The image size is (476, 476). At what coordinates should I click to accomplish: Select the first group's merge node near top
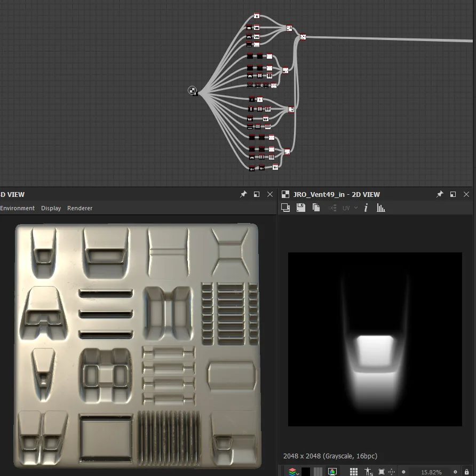click(x=289, y=28)
